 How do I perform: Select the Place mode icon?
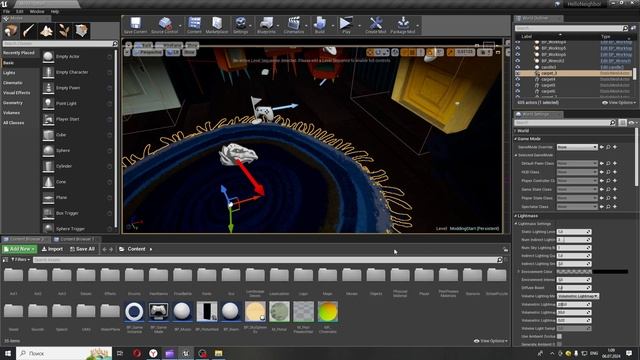click(x=11, y=31)
